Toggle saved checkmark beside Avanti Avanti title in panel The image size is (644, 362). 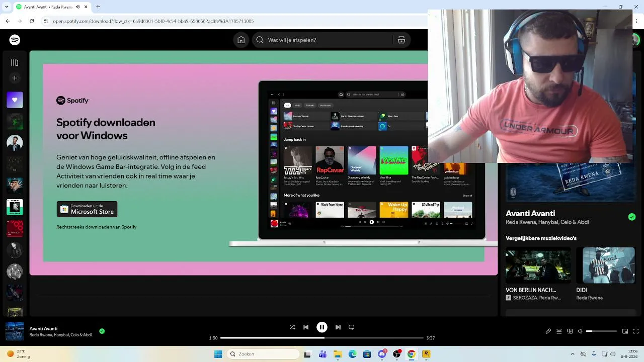(632, 217)
